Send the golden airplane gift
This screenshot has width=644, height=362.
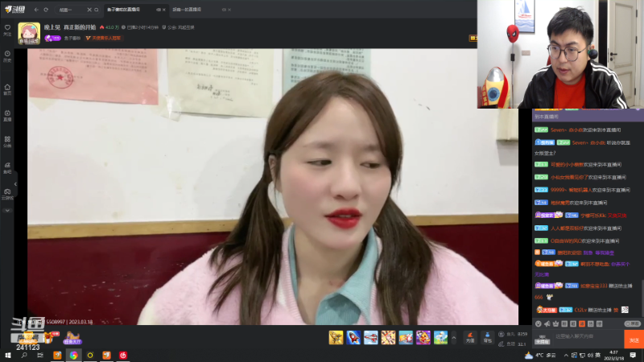tap(336, 337)
